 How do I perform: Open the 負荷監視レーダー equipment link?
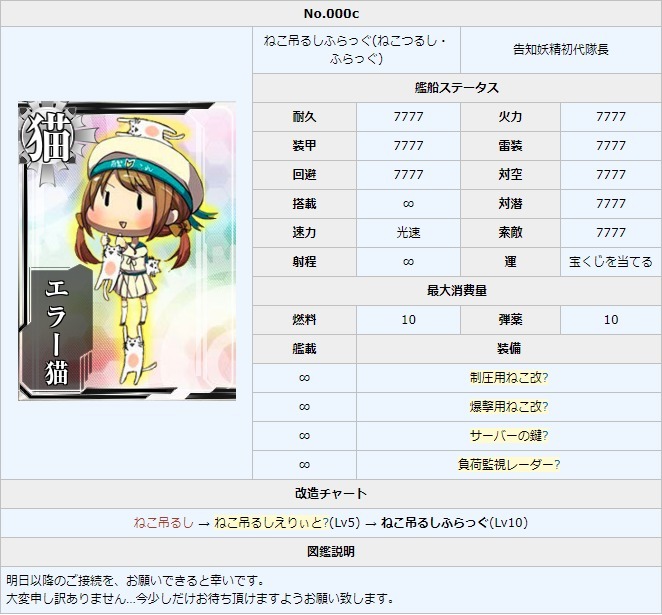click(x=509, y=464)
